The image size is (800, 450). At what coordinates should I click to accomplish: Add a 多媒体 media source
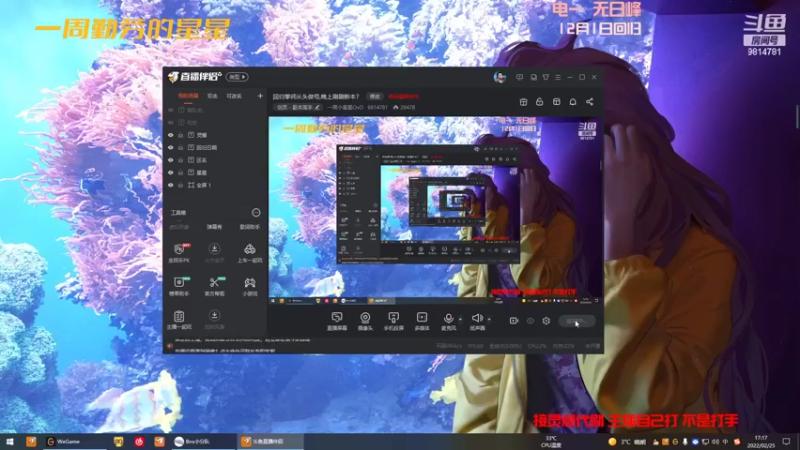tap(422, 321)
